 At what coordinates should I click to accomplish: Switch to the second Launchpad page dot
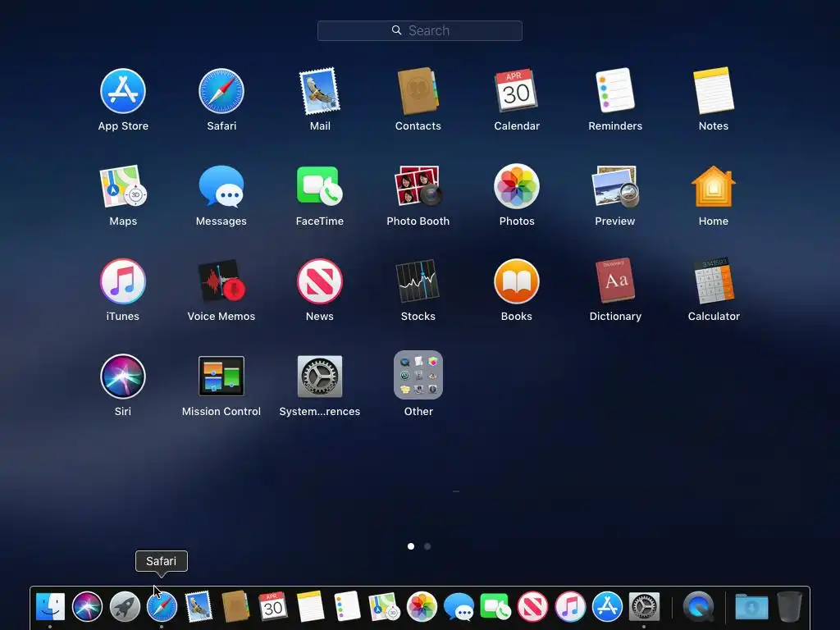tap(427, 546)
